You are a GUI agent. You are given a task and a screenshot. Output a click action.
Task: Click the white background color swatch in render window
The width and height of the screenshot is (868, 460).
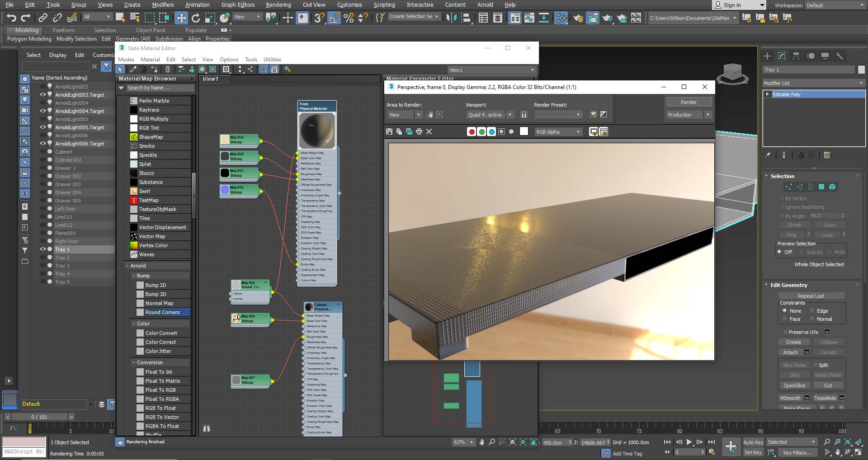coord(524,131)
